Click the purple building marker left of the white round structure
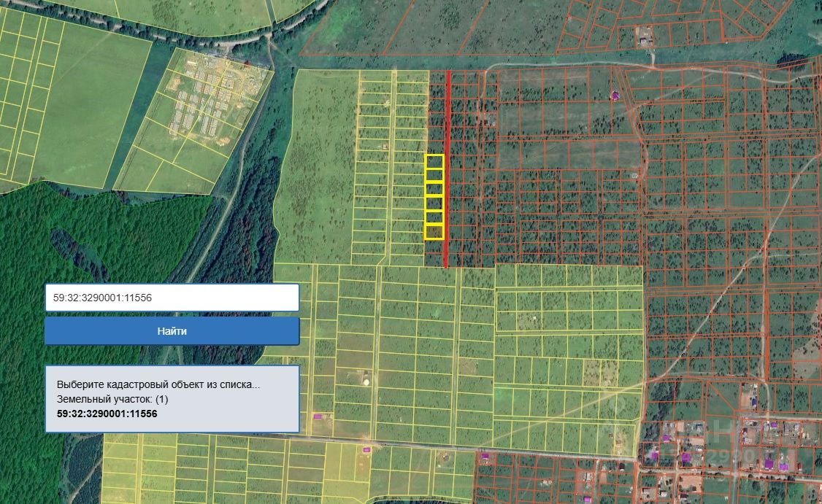Viewport: 822px width, 504px height. (318, 416)
